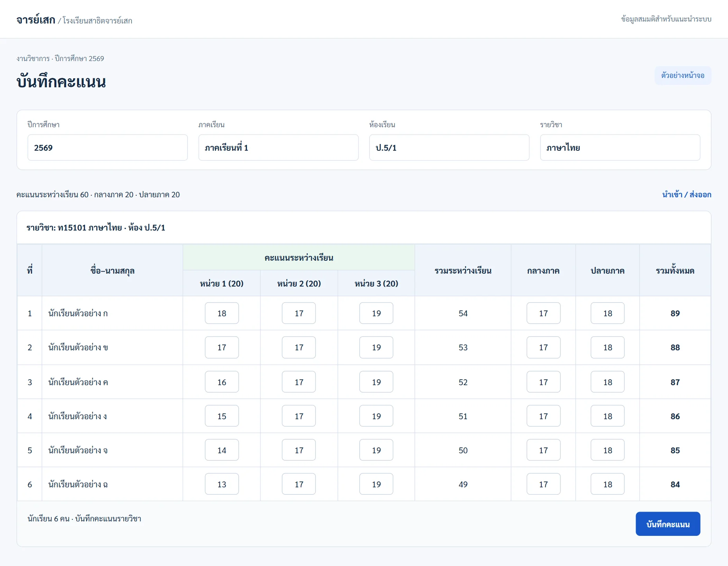Click the ตัวอย่างหน้าจอ badge
Viewport: 728px width, 566px height.
pyautogui.click(x=683, y=76)
